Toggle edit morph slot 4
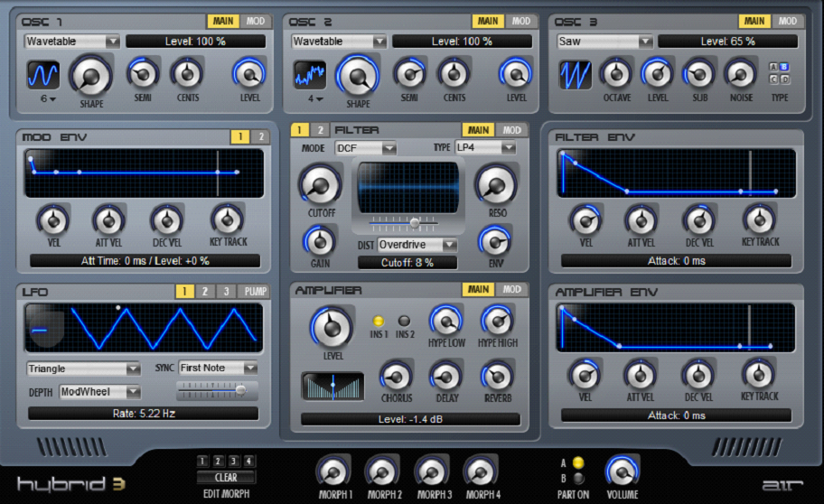The image size is (824, 504). pos(249,462)
